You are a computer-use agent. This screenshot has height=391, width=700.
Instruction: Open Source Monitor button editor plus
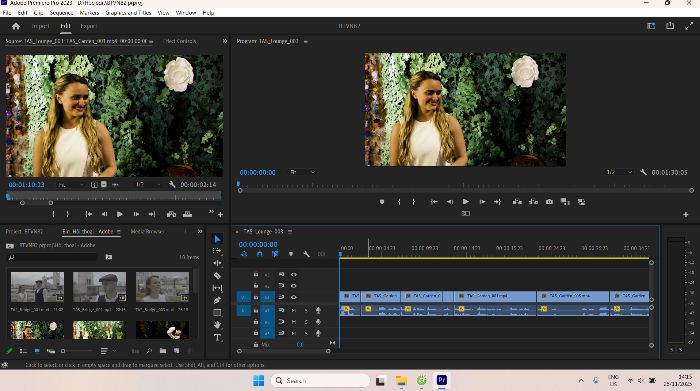click(221, 215)
